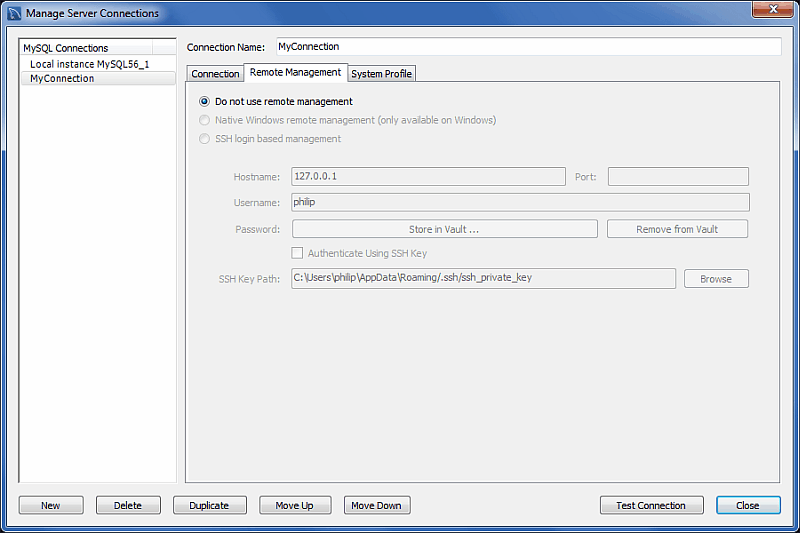Click the Connection Name text field

pyautogui.click(x=528, y=47)
